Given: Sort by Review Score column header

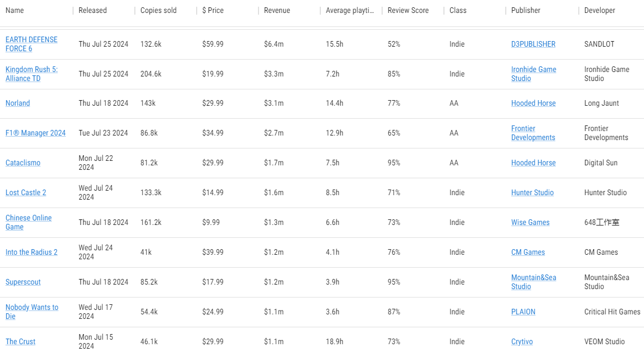Looking at the screenshot, I should tap(408, 10).
